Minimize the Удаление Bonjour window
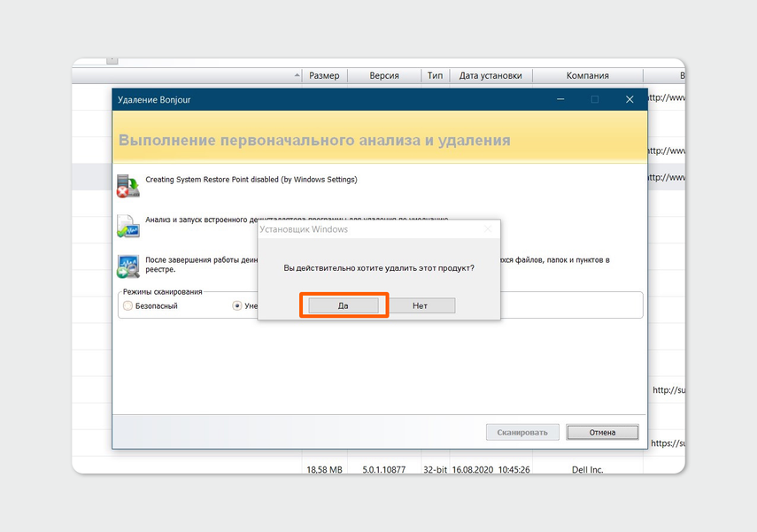This screenshot has height=532, width=757. [x=560, y=100]
